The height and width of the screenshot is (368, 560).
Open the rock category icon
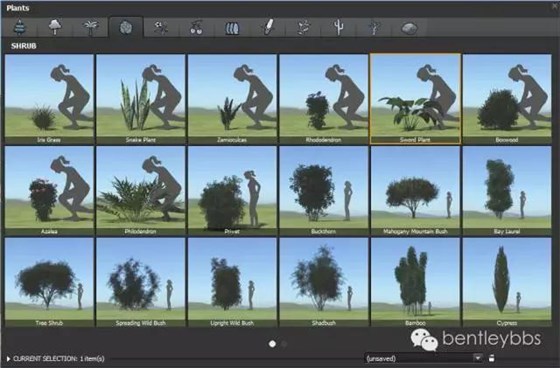click(x=409, y=27)
